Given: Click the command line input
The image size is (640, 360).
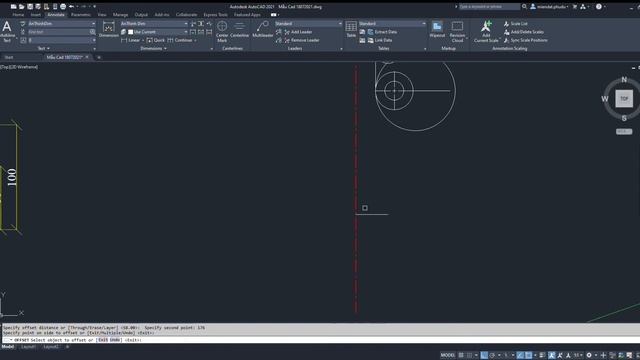Looking at the screenshot, I should click(x=320, y=340).
